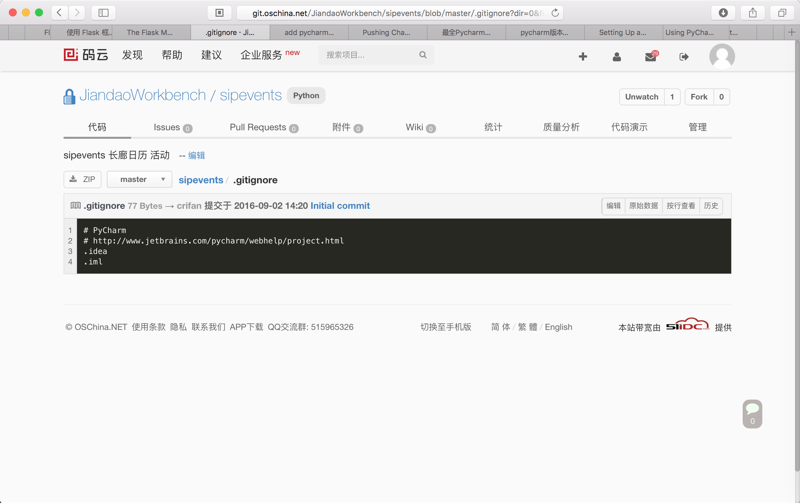Open the JiandaoWorkbench owner link

142,95
